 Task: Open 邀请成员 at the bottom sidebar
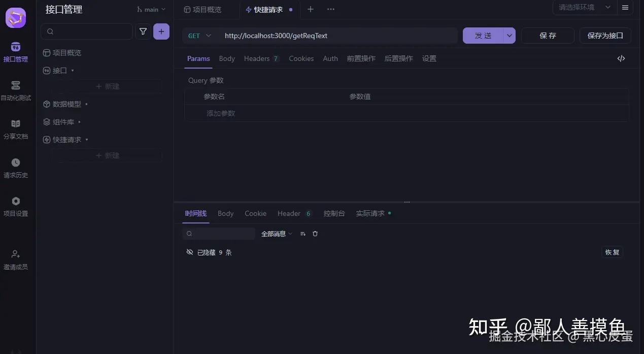16,260
